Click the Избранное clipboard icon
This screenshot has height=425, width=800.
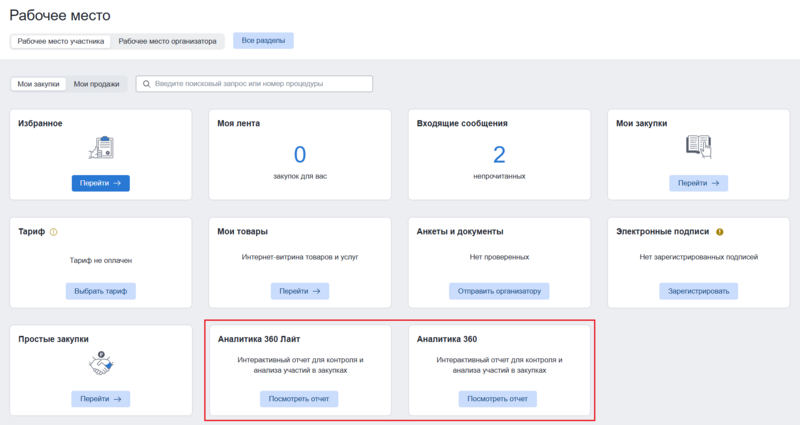click(100, 148)
